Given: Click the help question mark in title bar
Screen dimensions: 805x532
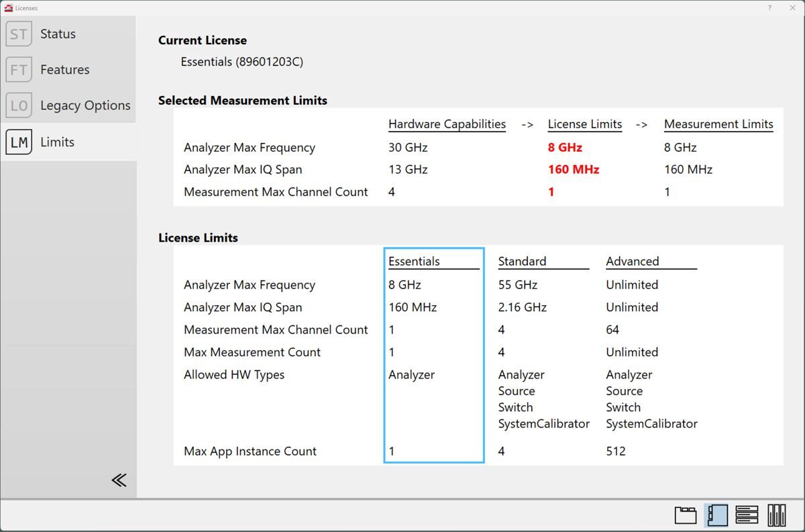Looking at the screenshot, I should click(769, 7).
